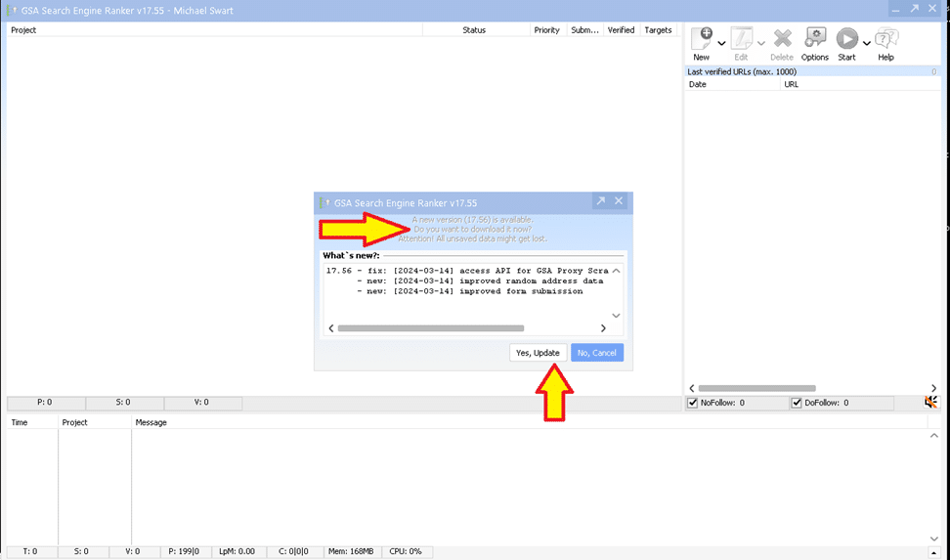Click the Date column header

[732, 84]
